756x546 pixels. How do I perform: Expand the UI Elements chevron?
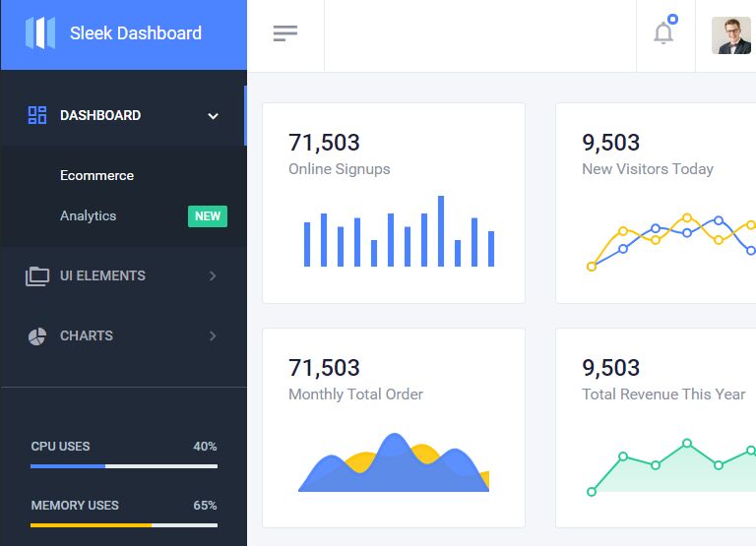click(213, 275)
